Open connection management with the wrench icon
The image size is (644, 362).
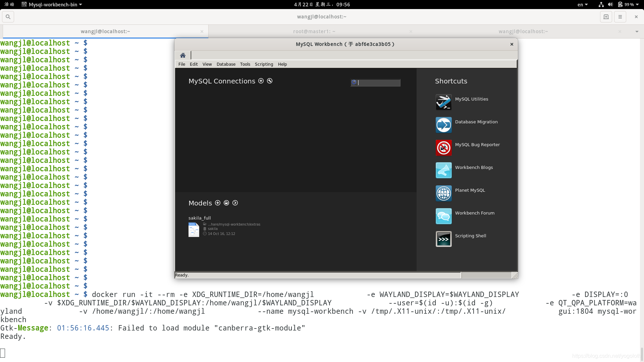[x=270, y=81]
